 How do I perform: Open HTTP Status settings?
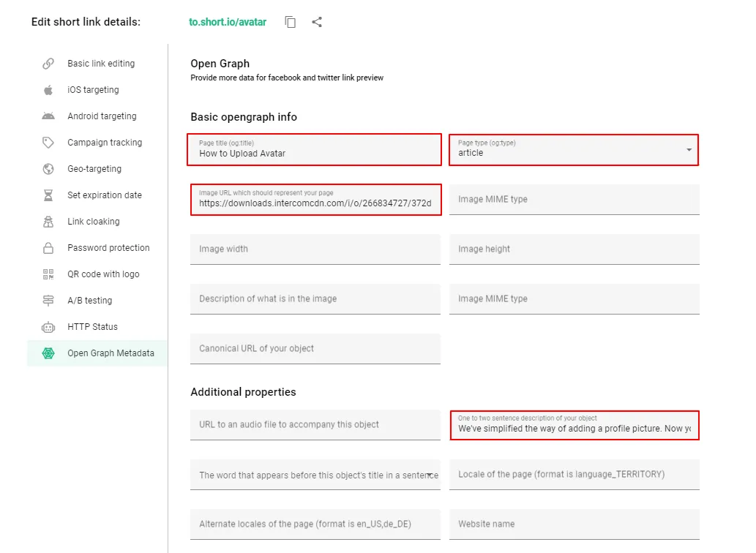97,327
